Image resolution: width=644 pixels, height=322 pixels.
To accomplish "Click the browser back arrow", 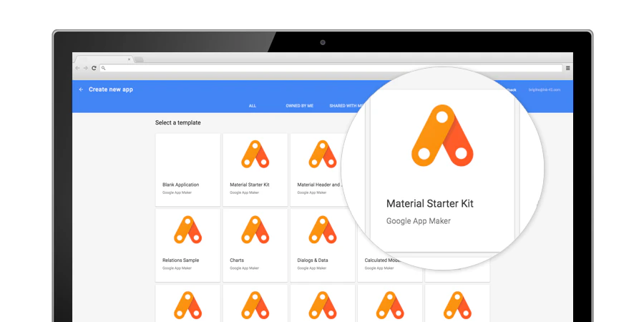I will (77, 68).
